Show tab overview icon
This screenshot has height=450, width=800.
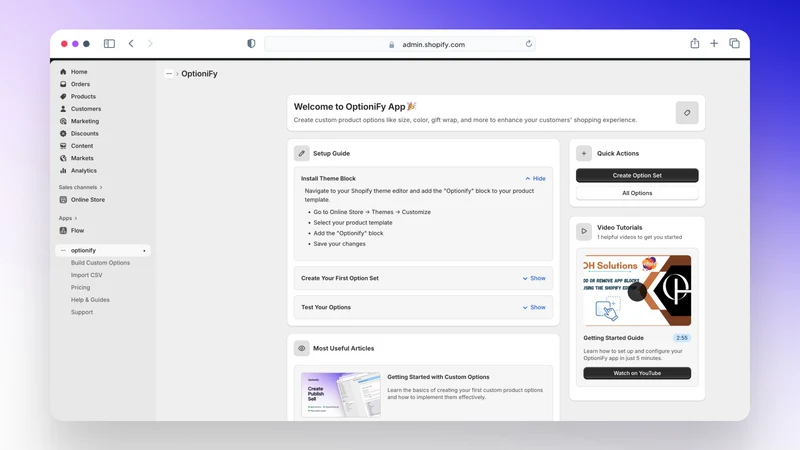(x=734, y=44)
